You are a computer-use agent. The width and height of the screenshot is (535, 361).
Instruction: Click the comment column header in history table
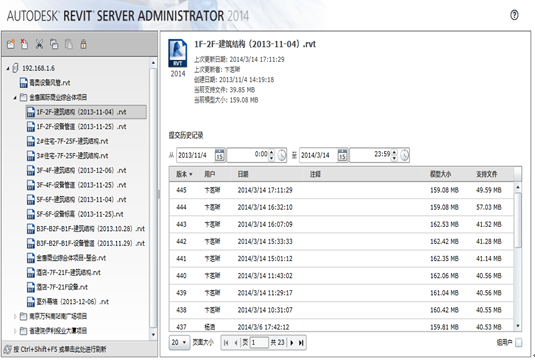tap(315, 174)
